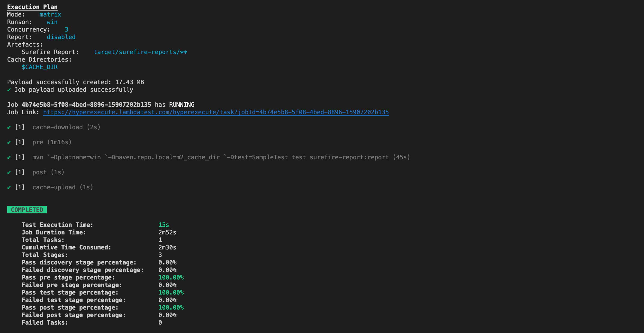Click the mvn SampleTest command line
Image resolution: width=644 pixels, height=333 pixels.
coord(221,157)
